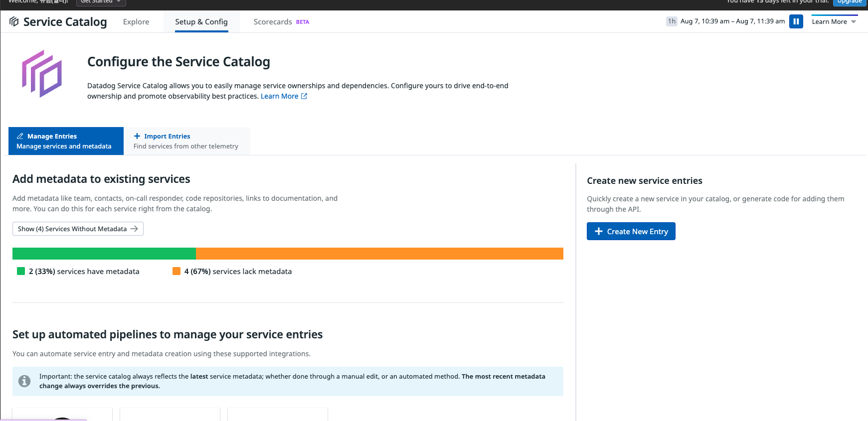Click the external link icon after Learn More
Viewport: 868px width, 421px height.
(x=304, y=96)
